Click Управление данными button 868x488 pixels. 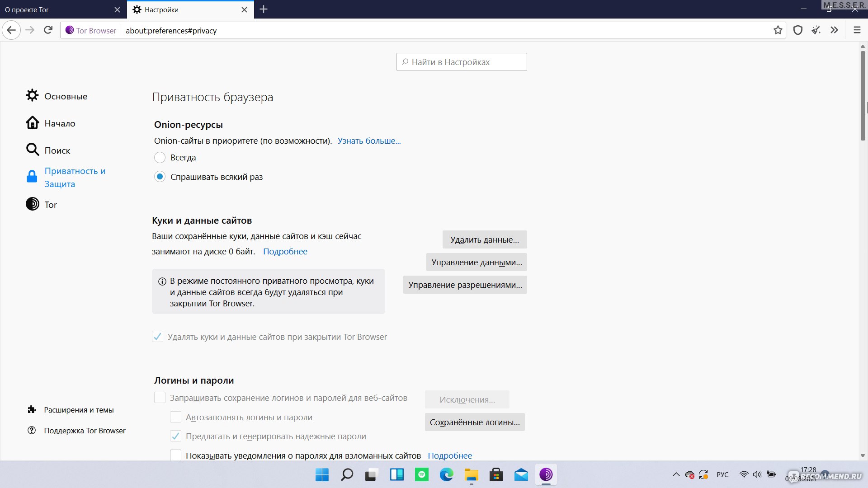click(476, 262)
